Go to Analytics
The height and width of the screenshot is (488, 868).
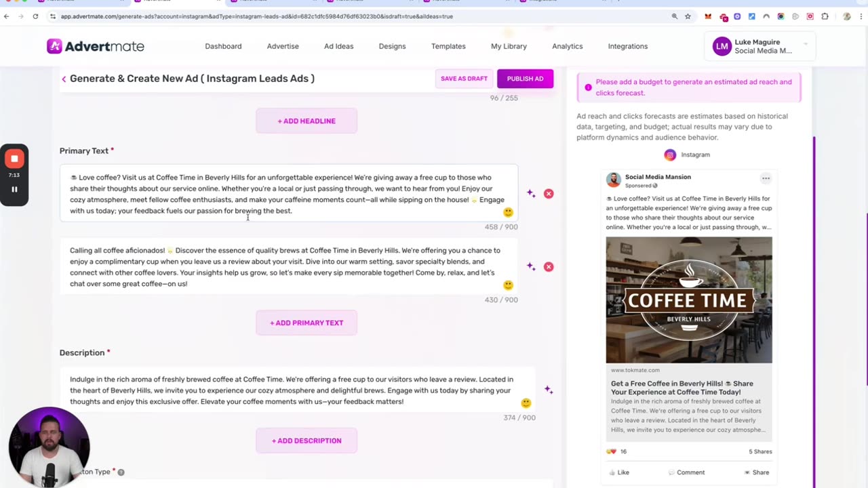point(567,46)
